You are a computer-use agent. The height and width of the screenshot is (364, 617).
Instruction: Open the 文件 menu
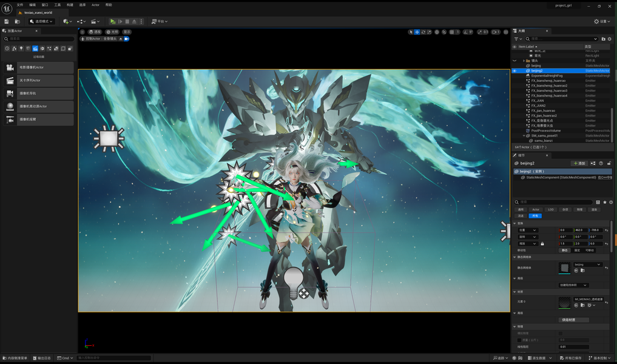(x=20, y=5)
